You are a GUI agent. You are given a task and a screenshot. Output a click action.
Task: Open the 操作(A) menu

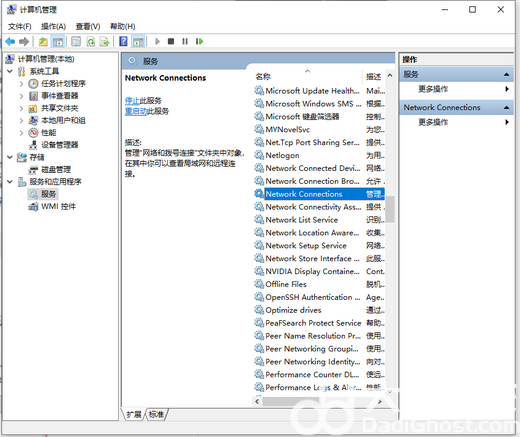point(53,26)
